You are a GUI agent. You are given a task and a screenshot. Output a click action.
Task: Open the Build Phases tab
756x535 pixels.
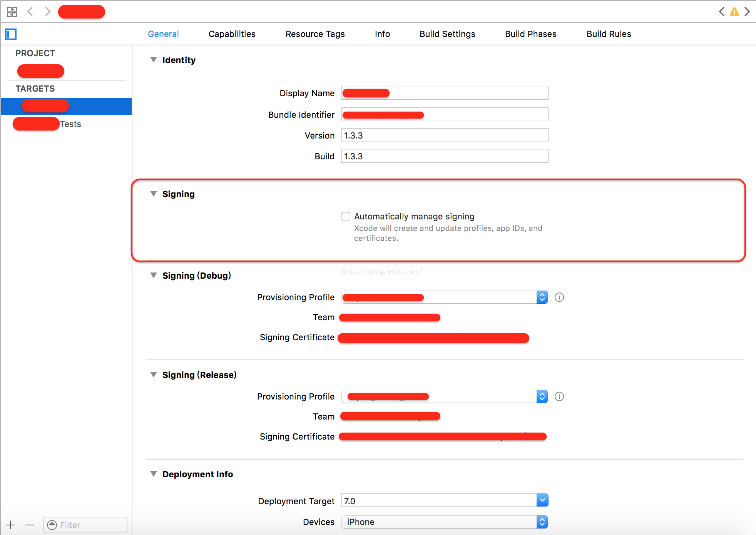[531, 34]
